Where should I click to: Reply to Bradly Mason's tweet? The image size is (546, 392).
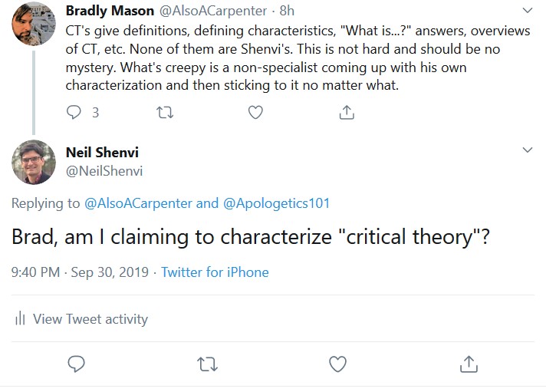pos(74,112)
